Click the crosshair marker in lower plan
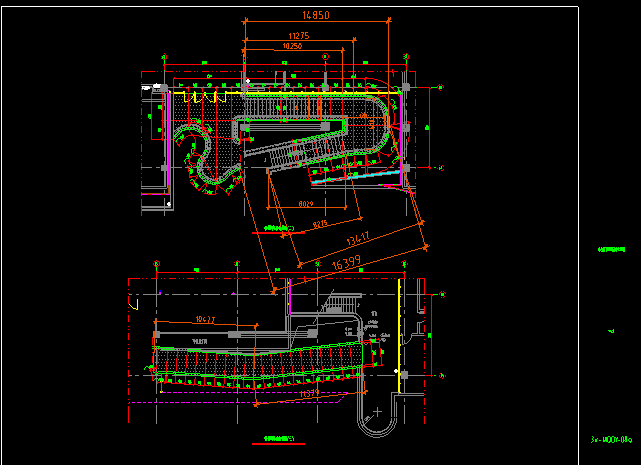 coord(377,410)
